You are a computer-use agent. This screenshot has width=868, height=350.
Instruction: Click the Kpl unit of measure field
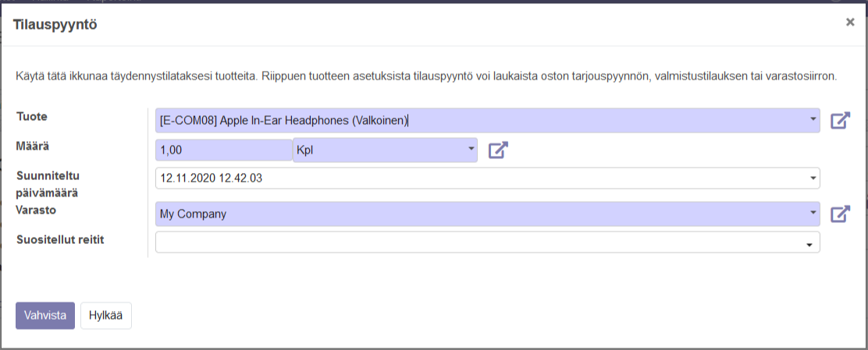[x=385, y=150]
